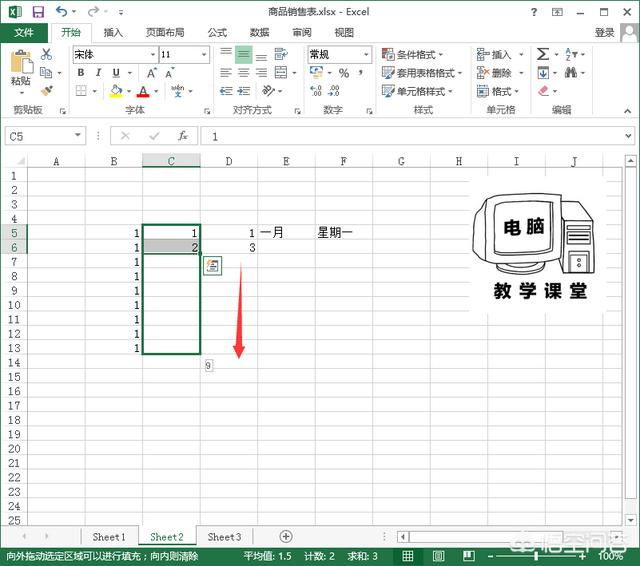Open the 插入 ribbon tab

[x=113, y=32]
